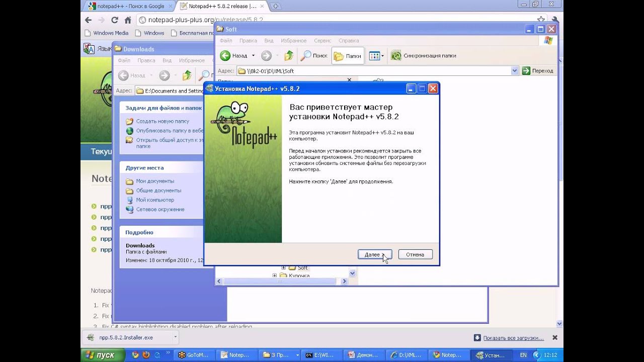Open Файл menu in Soft window
Viewport: 644px width, 362px height.
pos(226,41)
